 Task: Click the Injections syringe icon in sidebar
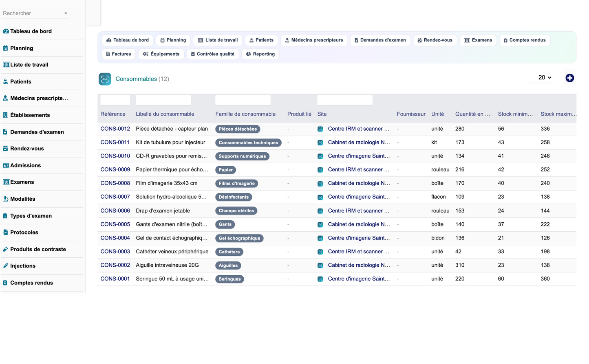pos(5,266)
